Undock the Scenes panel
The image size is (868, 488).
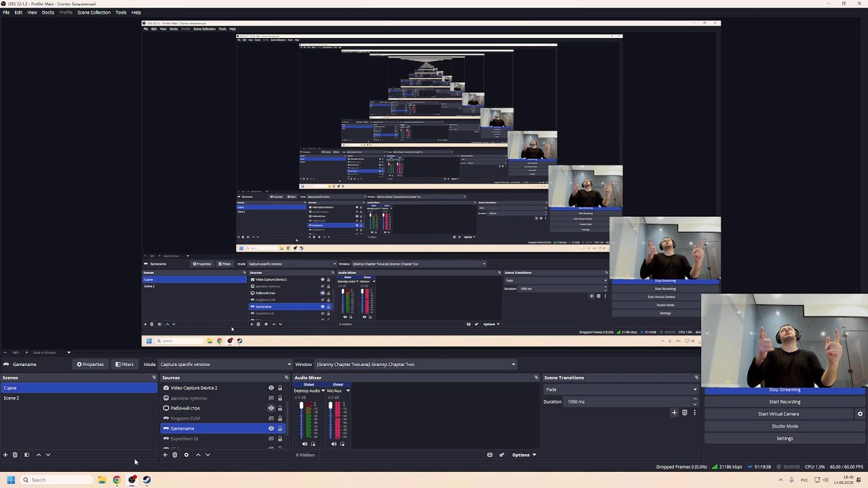tap(154, 378)
